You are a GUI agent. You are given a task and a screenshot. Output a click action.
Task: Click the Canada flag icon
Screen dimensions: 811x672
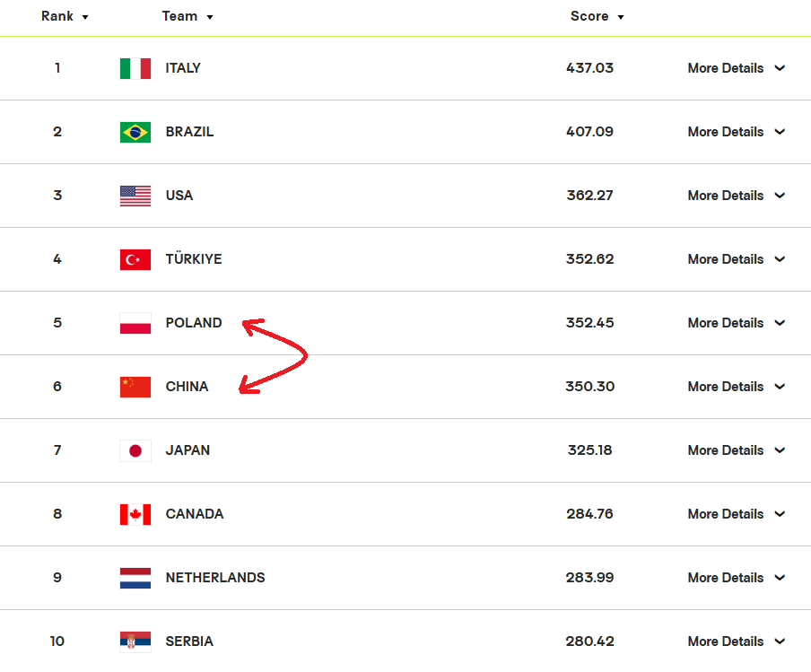(x=135, y=514)
